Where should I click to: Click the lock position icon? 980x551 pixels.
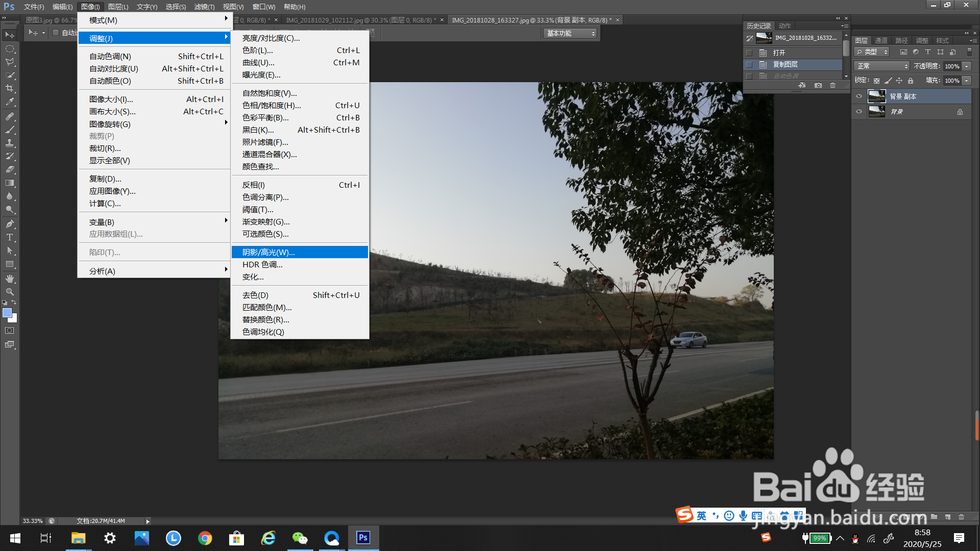899,81
